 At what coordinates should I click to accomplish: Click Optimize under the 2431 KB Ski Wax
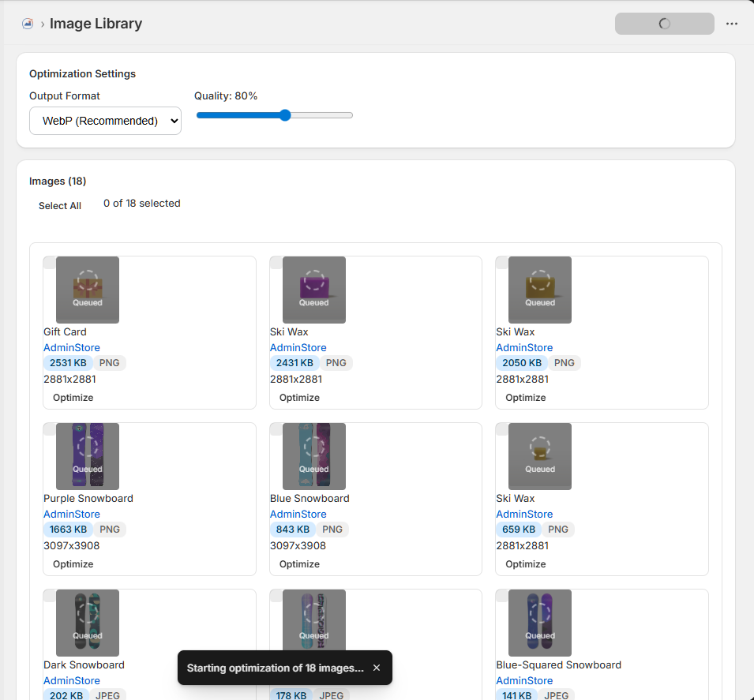point(299,398)
